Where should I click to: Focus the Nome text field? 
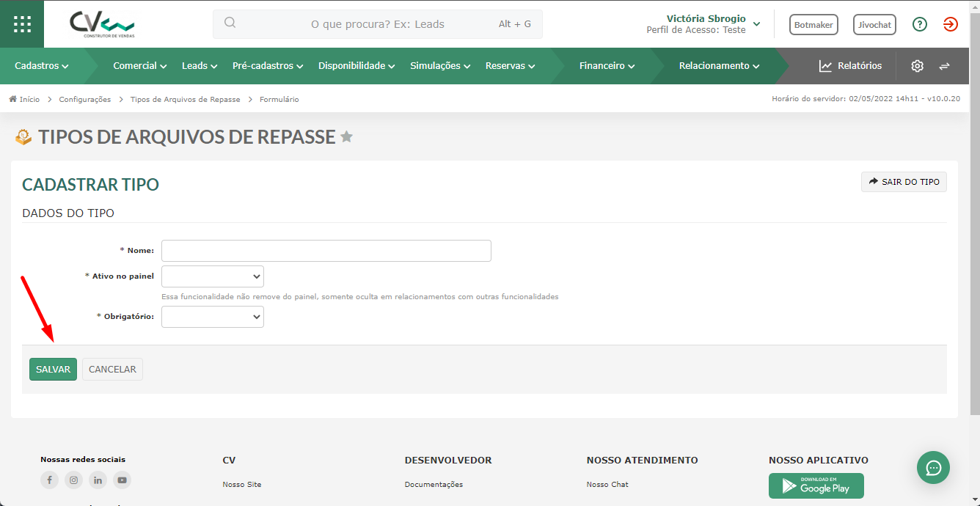point(326,251)
